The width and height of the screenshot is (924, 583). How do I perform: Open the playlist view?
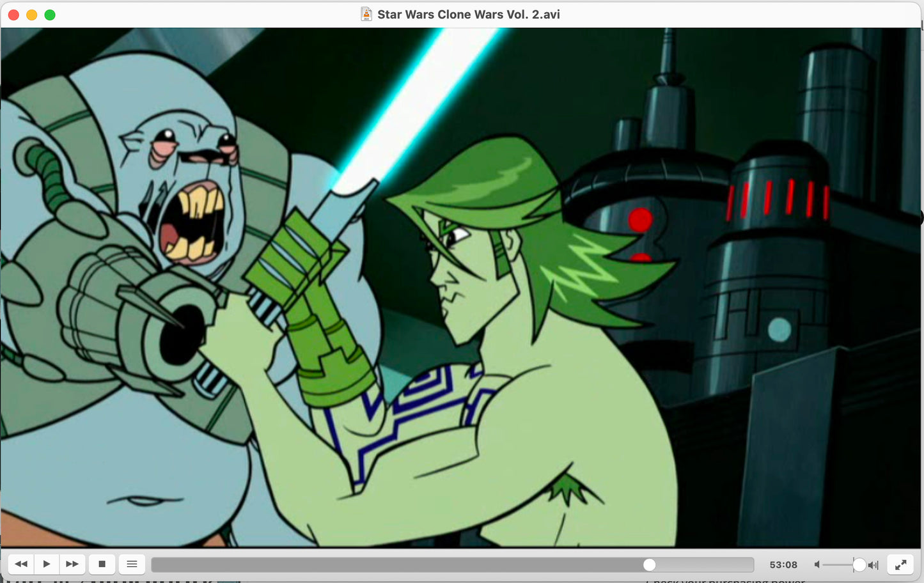[132, 564]
